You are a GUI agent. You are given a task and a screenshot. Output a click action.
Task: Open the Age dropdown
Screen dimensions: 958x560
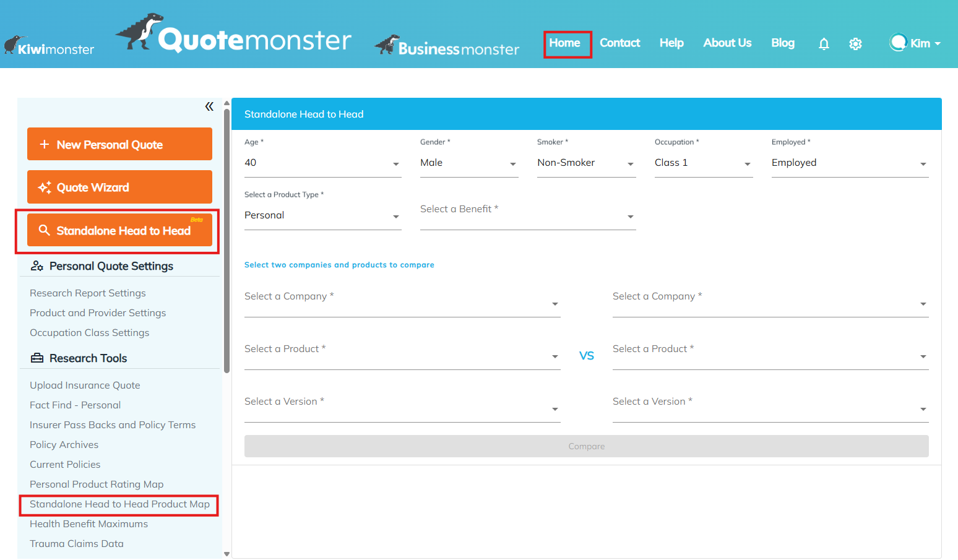coord(323,163)
